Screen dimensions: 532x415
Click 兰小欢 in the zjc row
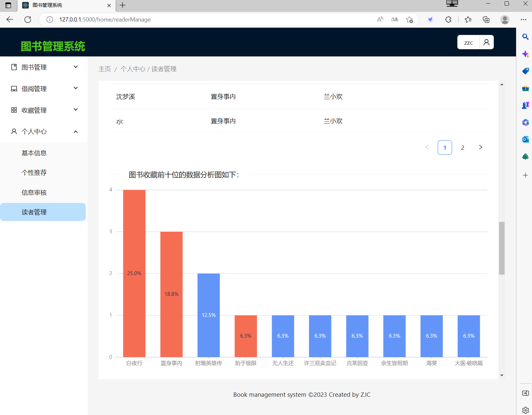click(x=333, y=121)
